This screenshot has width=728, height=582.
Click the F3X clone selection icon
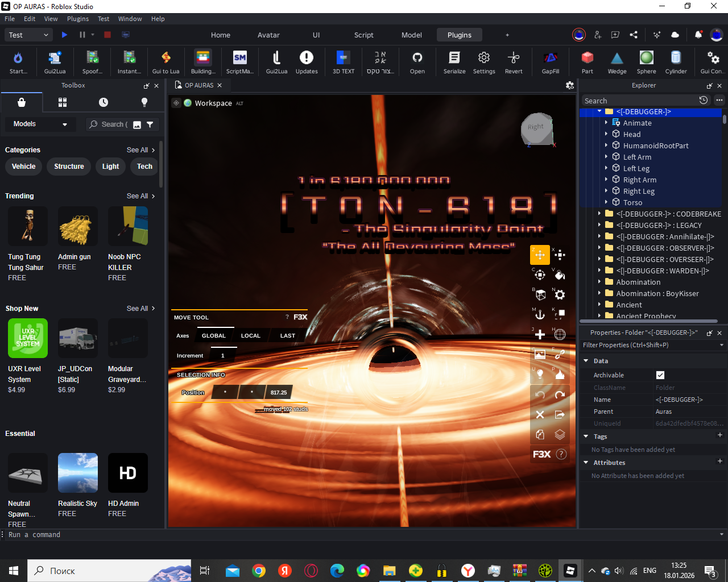tap(540, 435)
